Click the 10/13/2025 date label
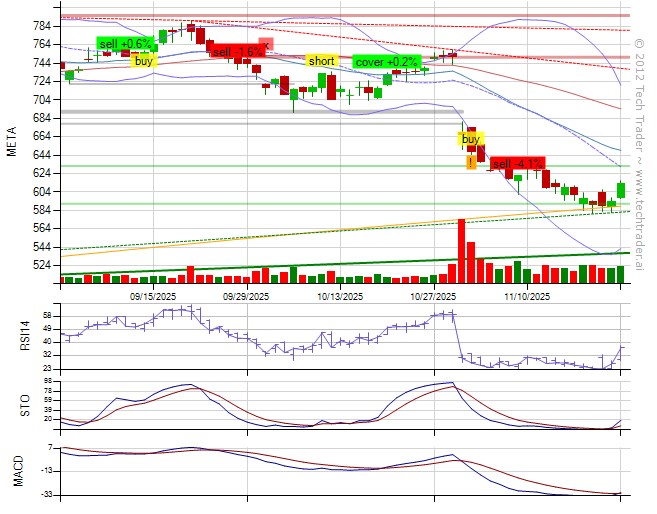The image size is (657, 514). click(x=340, y=296)
